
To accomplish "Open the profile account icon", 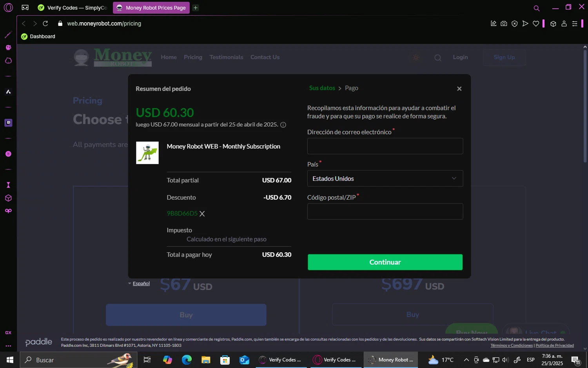I will (x=564, y=24).
